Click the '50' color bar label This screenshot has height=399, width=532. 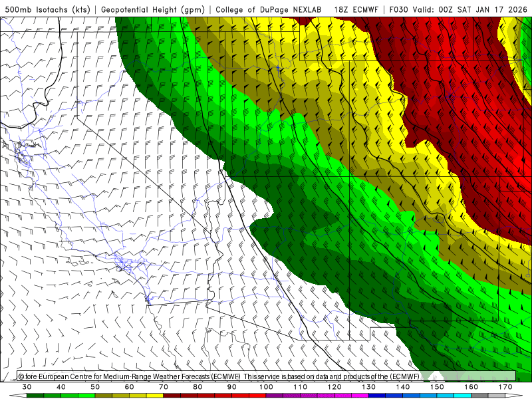[x=95, y=387]
